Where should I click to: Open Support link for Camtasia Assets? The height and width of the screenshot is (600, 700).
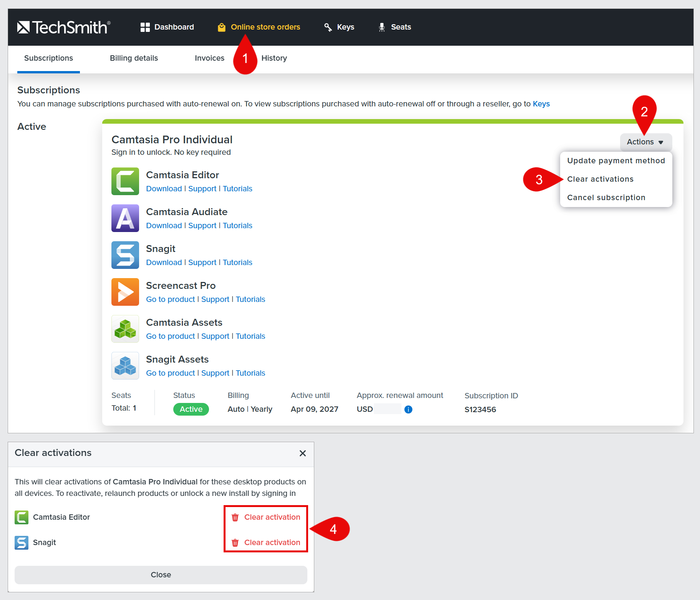click(215, 336)
